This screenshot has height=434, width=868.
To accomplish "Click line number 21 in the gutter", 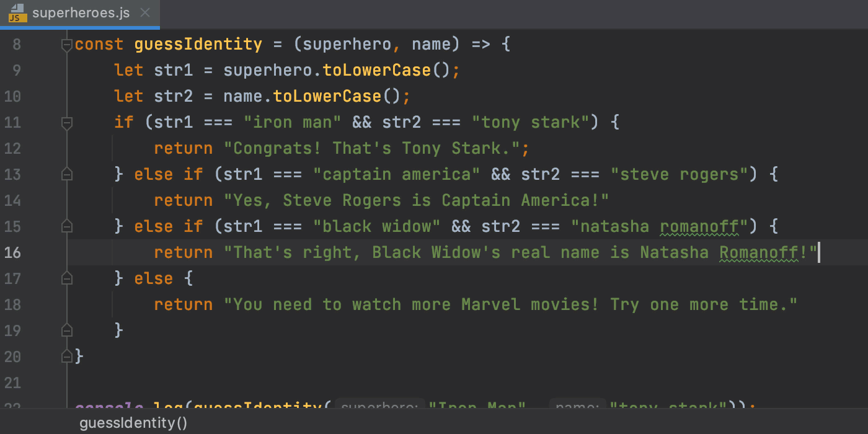I will (x=12, y=383).
